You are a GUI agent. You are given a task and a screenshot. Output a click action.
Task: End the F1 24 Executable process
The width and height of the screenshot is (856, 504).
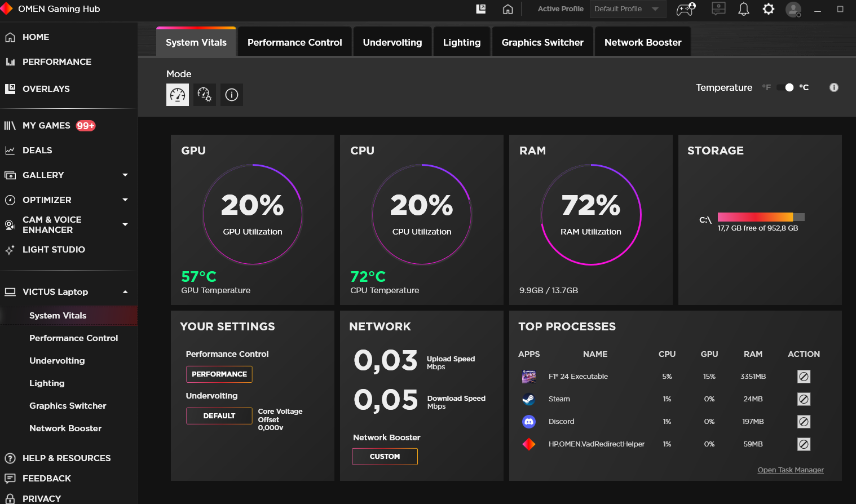[x=804, y=377]
